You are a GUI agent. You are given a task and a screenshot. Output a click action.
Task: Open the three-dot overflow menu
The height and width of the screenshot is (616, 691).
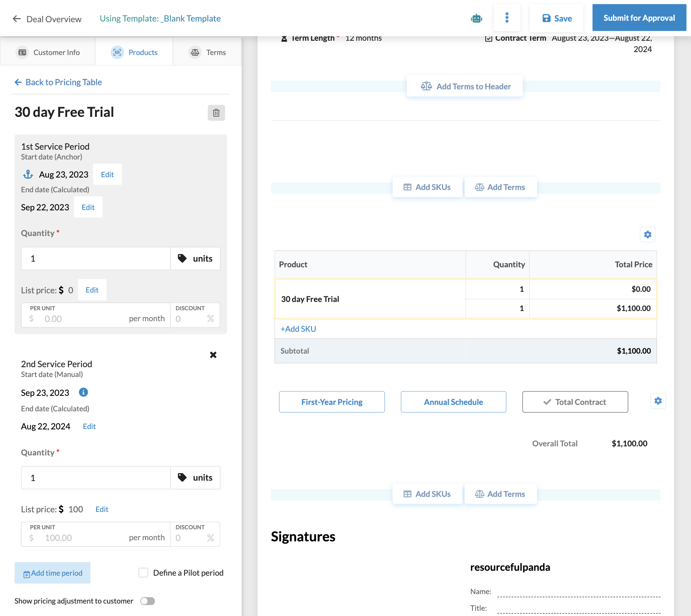click(x=507, y=18)
